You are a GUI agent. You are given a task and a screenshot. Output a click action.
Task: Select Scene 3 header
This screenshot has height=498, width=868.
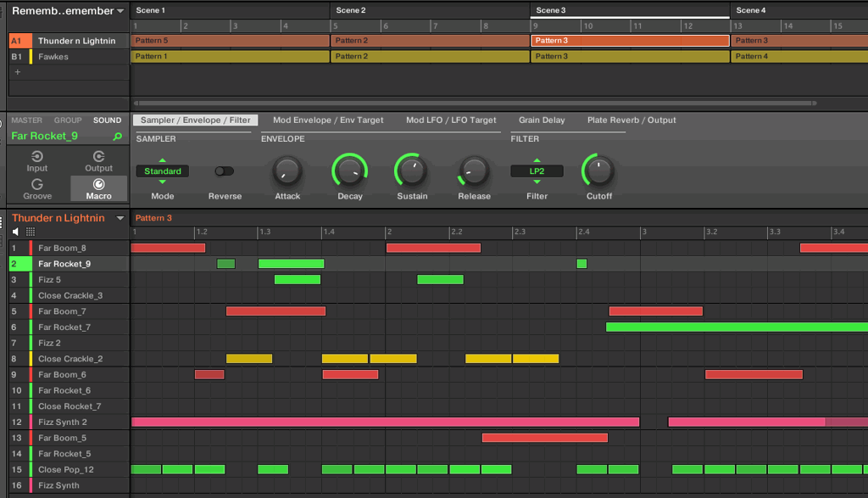(x=630, y=10)
